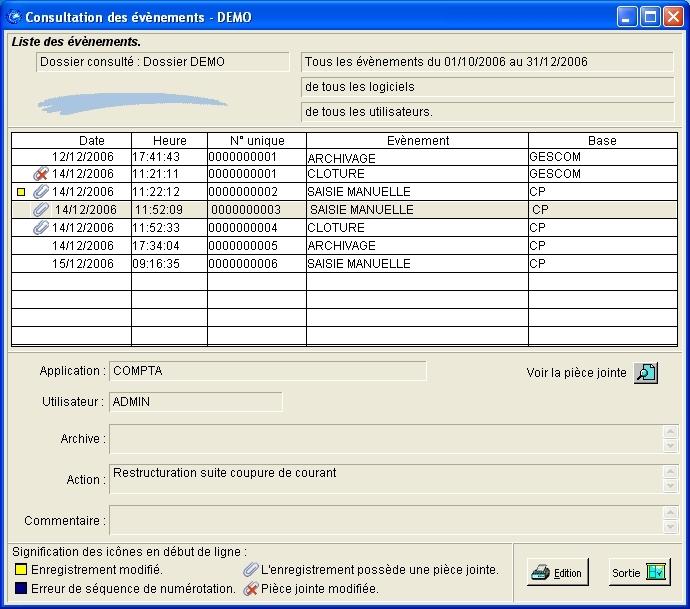Click the modified attachment icon on CLOTURE GESCOM row
The height and width of the screenshot is (609, 690).
click(x=41, y=174)
